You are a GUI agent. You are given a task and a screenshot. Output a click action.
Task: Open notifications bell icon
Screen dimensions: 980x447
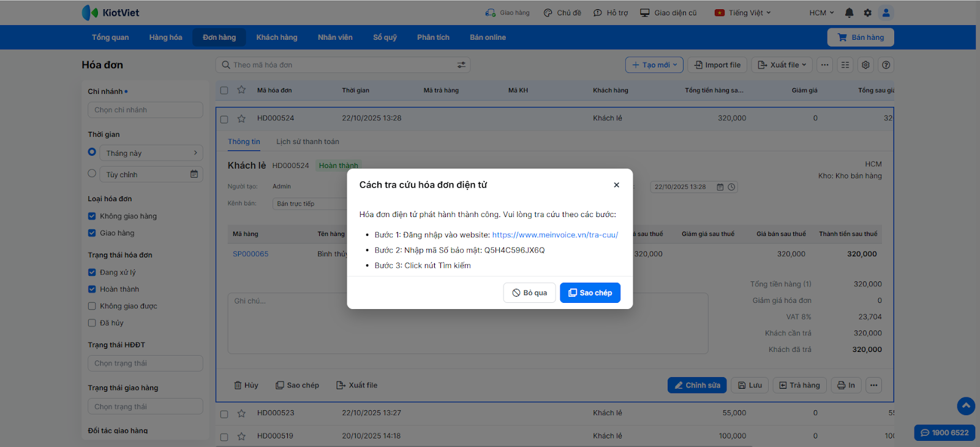(x=849, y=13)
